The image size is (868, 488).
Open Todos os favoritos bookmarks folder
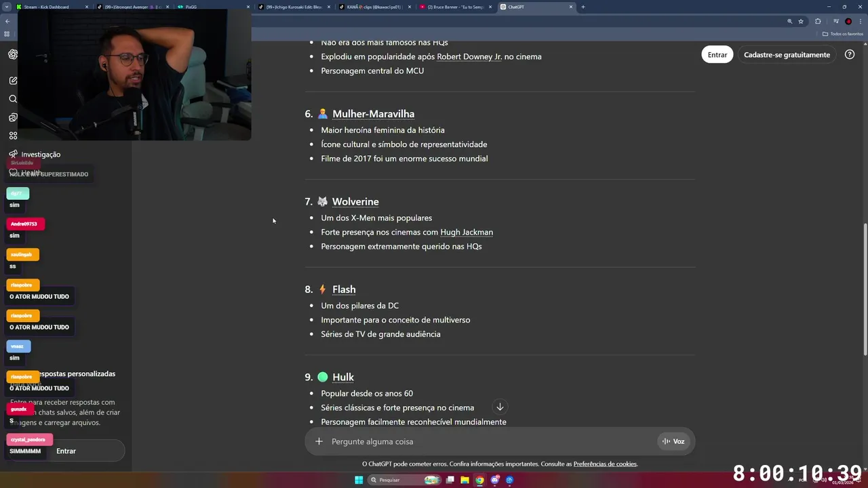point(843,34)
